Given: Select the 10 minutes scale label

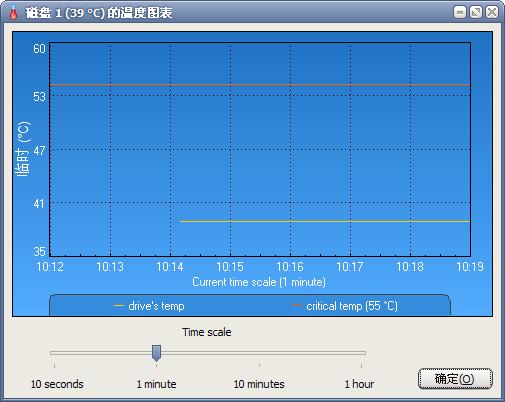Looking at the screenshot, I should pos(259,384).
